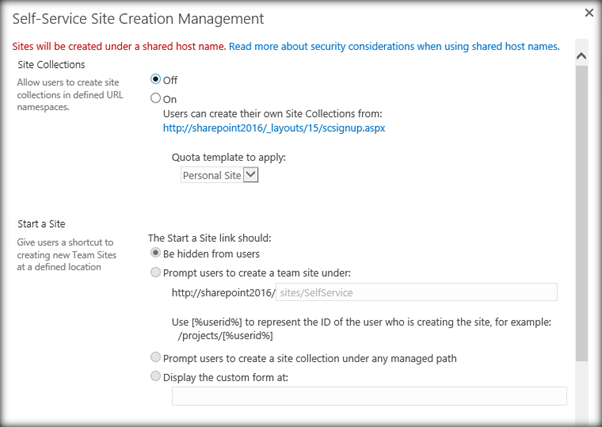
Task: Select Prompt users to create a team site
Action: click(x=155, y=271)
